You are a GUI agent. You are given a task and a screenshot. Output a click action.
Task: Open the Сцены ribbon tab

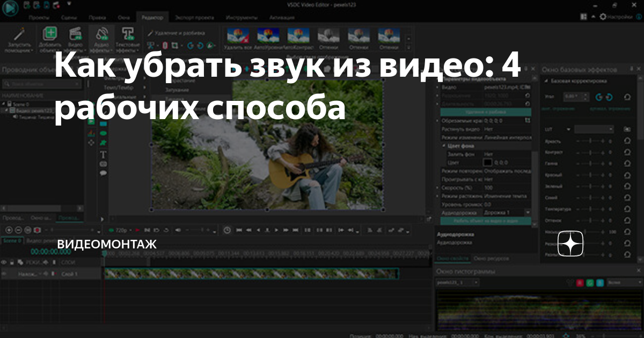pyautogui.click(x=69, y=18)
